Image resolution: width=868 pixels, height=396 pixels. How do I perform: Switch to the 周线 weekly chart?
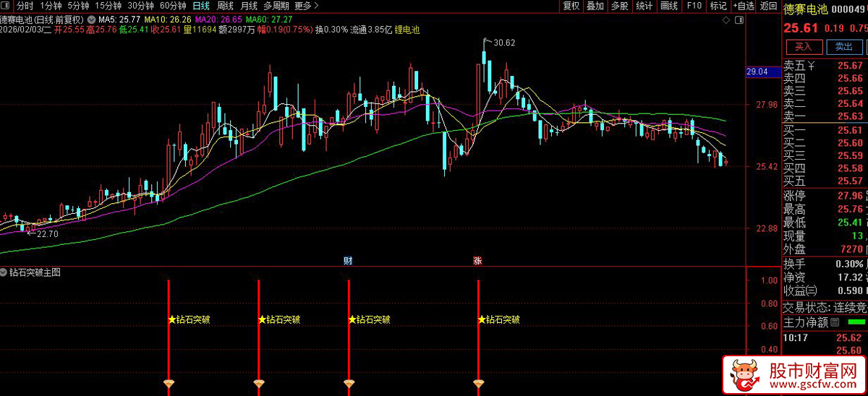coord(225,6)
